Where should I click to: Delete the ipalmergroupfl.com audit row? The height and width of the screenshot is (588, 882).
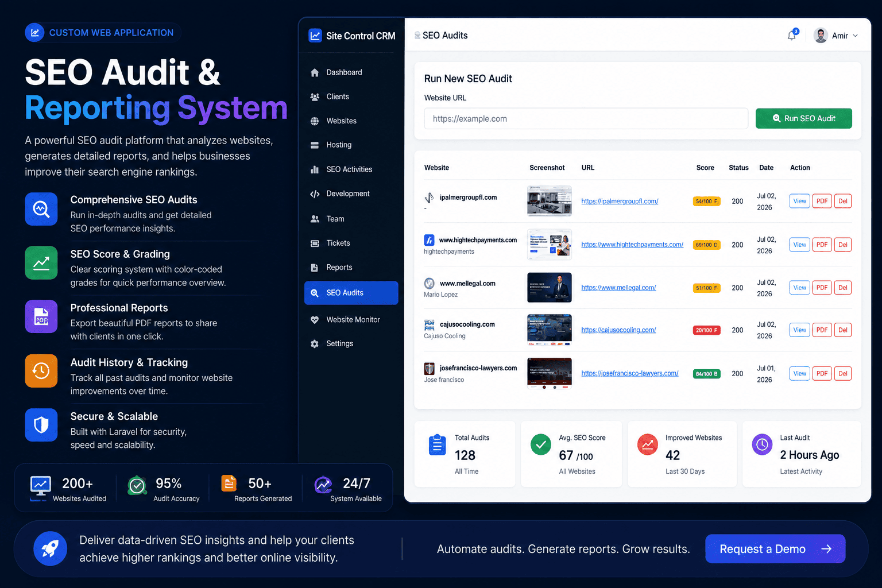tap(843, 202)
